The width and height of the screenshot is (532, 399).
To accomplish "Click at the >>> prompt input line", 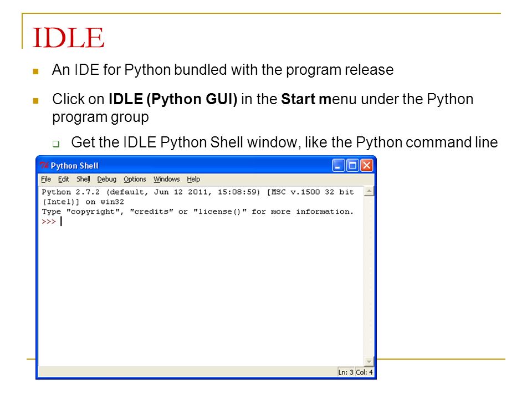I will click(x=62, y=222).
